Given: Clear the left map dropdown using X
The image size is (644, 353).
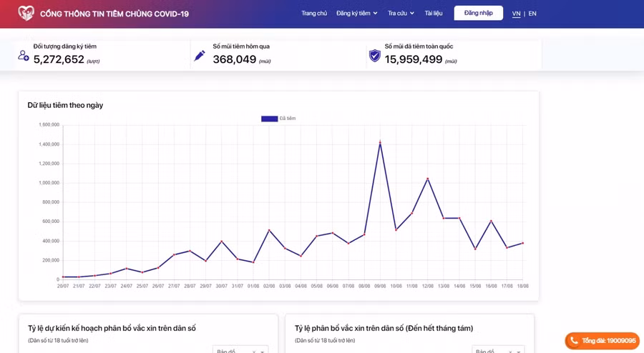Looking at the screenshot, I should pos(253,352).
